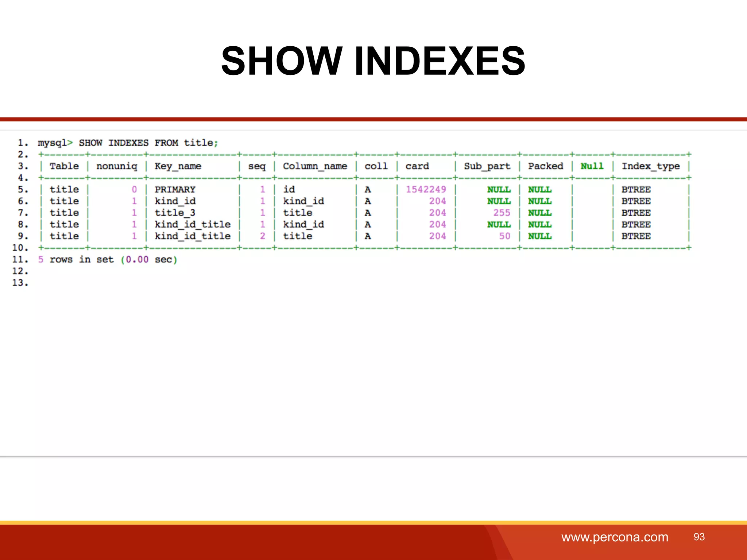Click 'title' Column_name cell in title_3 row
The image size is (747, 560).
point(298,213)
